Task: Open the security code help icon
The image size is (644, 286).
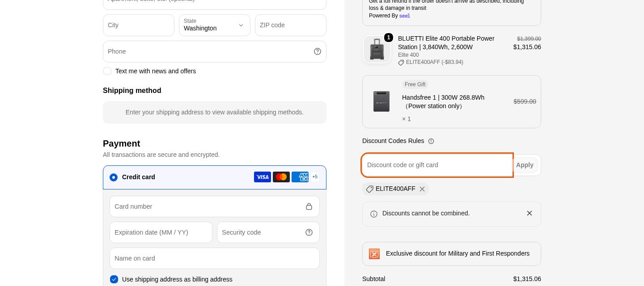Action: (309, 232)
